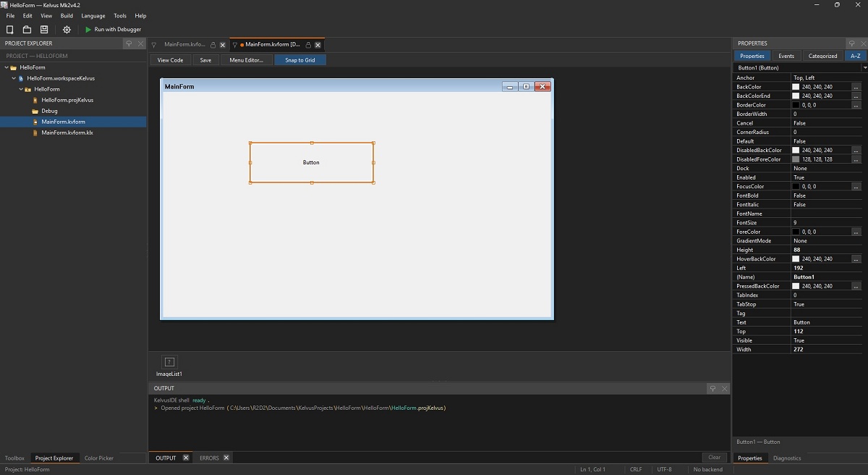Switch to the ERRORS tab
Image resolution: width=868 pixels, height=475 pixels.
[x=209, y=458]
